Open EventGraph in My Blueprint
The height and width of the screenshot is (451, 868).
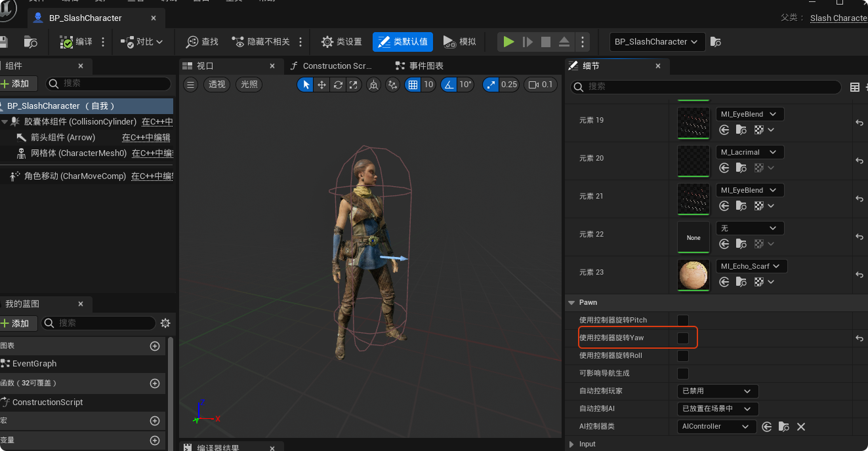point(34,364)
